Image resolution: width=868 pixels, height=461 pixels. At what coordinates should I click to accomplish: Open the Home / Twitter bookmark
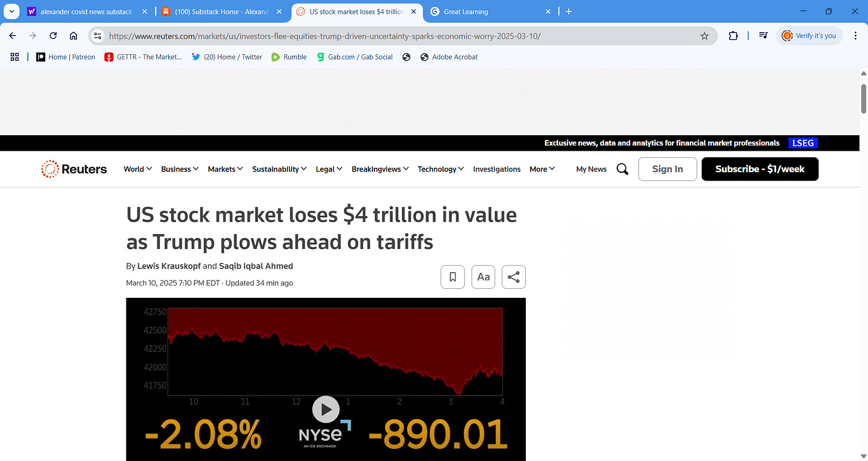click(227, 57)
